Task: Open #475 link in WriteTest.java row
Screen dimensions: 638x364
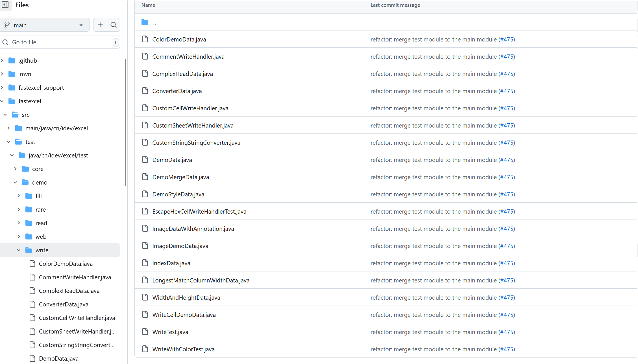Action: [x=507, y=332]
